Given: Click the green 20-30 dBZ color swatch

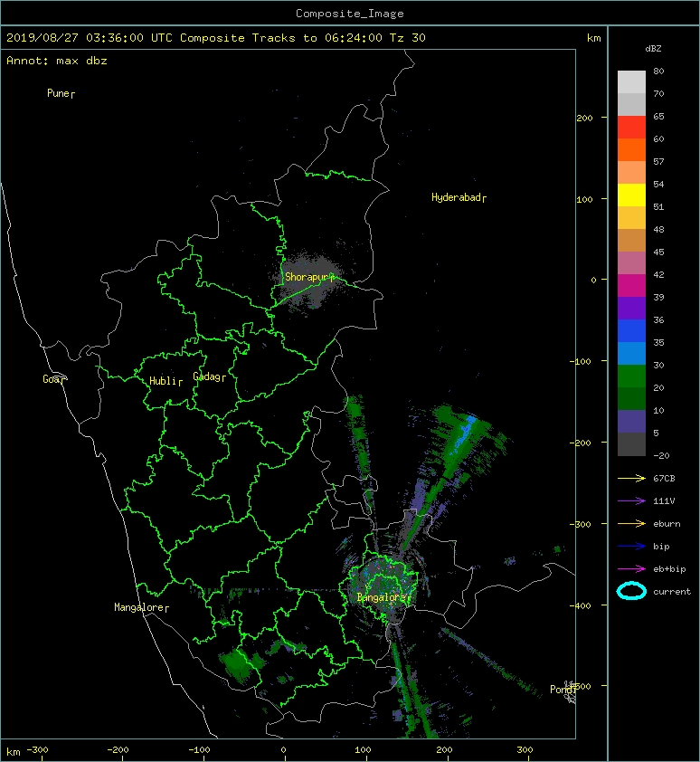Looking at the screenshot, I should 631,376.
